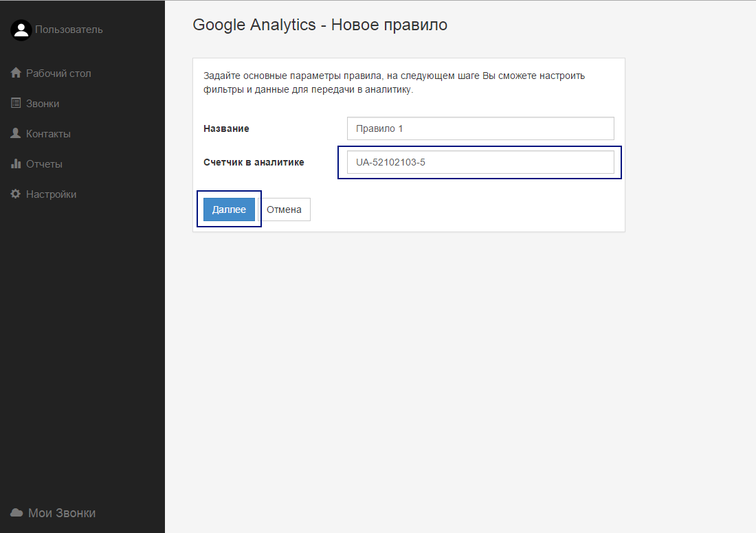Click the bar chart icon beside Отчеты
This screenshot has width=756, height=533.
(16, 163)
